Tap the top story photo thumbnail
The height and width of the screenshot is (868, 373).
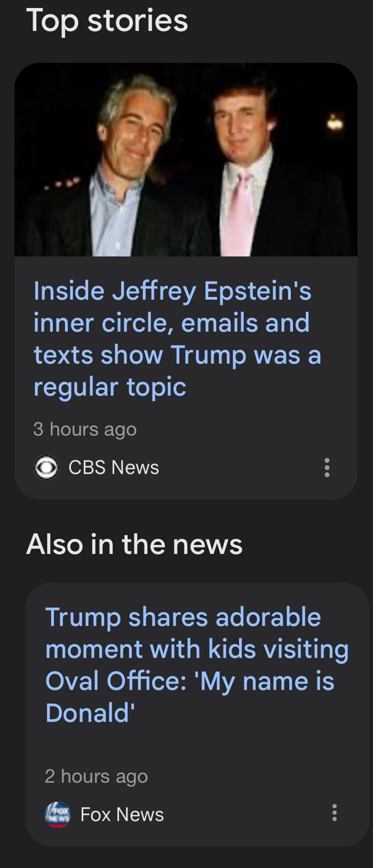click(x=186, y=160)
